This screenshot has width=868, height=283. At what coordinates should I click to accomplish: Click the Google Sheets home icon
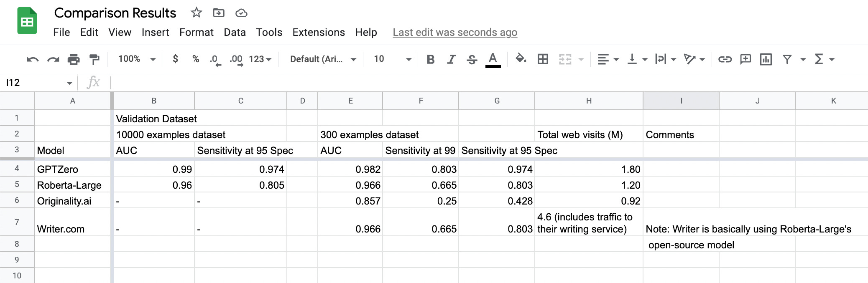tap(27, 21)
